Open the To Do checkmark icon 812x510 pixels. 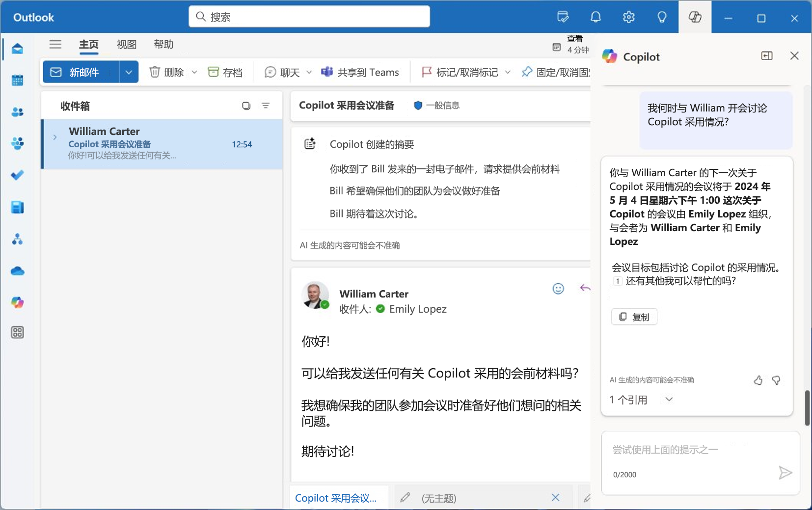click(18, 175)
